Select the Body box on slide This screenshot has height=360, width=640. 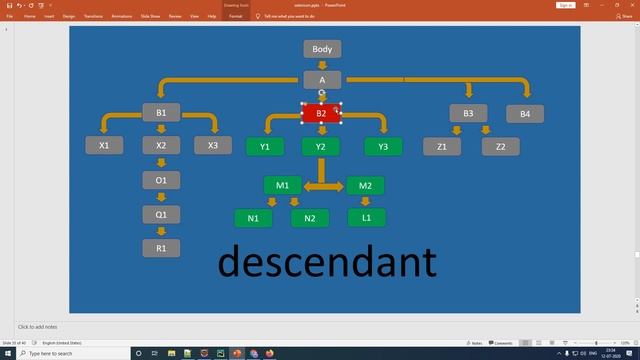[322, 49]
